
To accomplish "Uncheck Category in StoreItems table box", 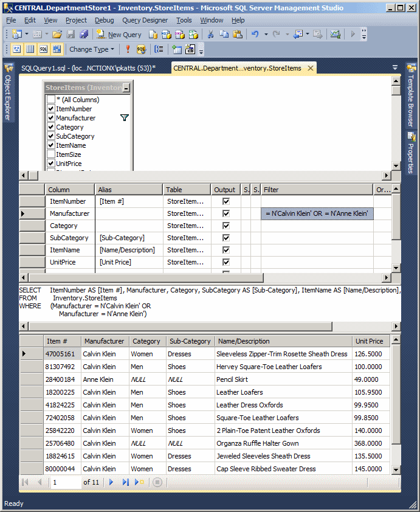I will click(x=51, y=126).
